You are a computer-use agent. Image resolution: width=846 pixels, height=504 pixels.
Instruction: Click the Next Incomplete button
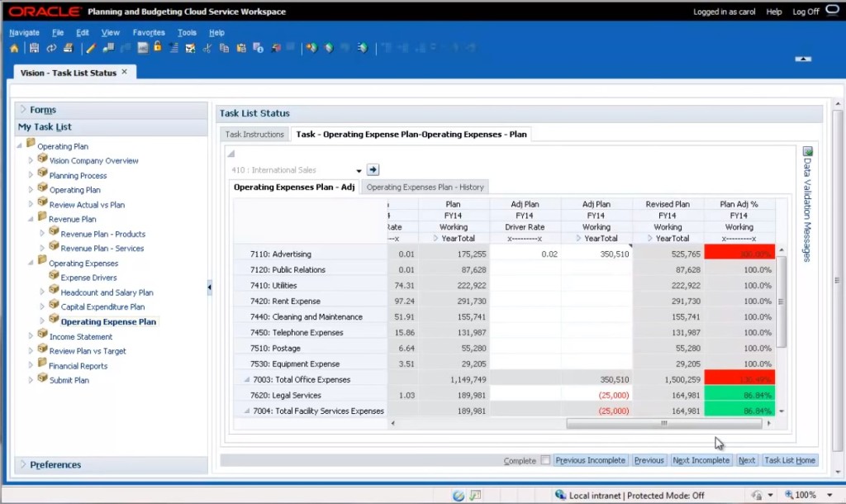click(x=701, y=460)
